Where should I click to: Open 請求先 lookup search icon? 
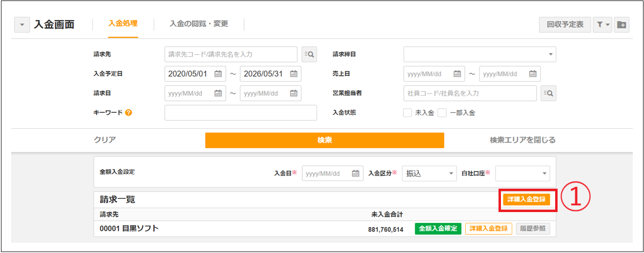tap(310, 54)
